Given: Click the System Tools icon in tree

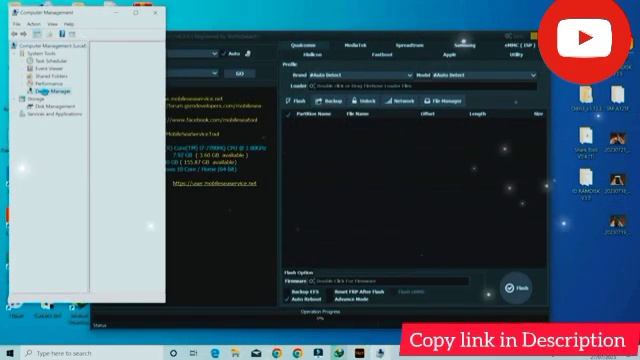Looking at the screenshot, I should [x=22, y=53].
